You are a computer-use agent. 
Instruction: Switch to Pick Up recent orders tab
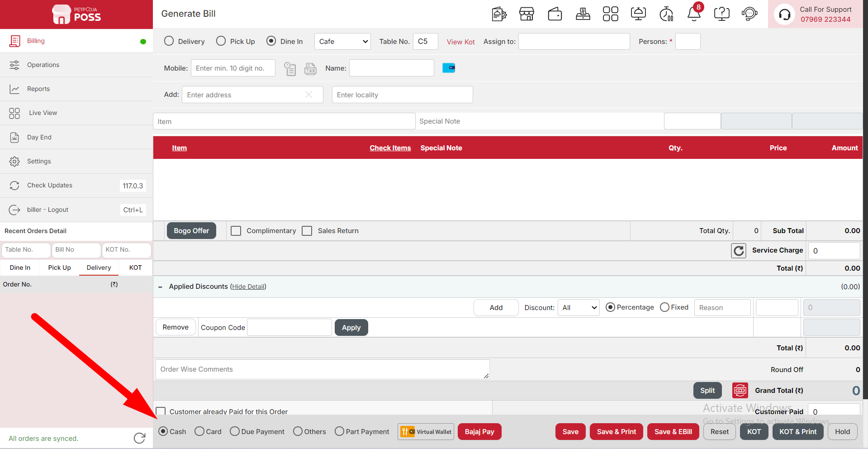click(60, 267)
